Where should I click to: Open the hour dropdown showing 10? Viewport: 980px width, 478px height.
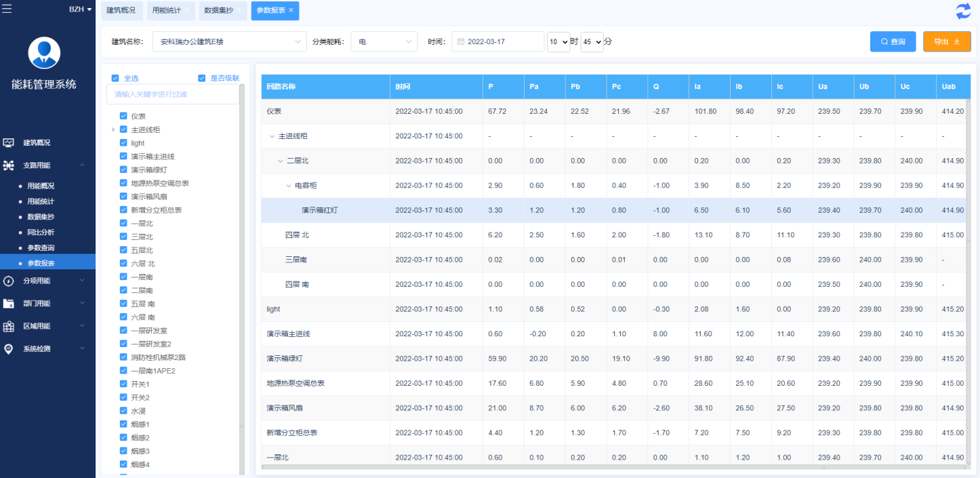[x=558, y=41]
